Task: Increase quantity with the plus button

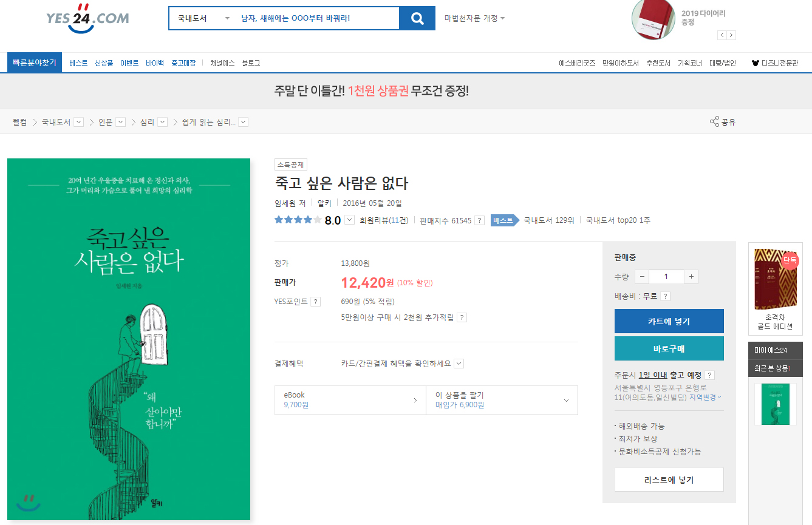Action: [x=691, y=277]
